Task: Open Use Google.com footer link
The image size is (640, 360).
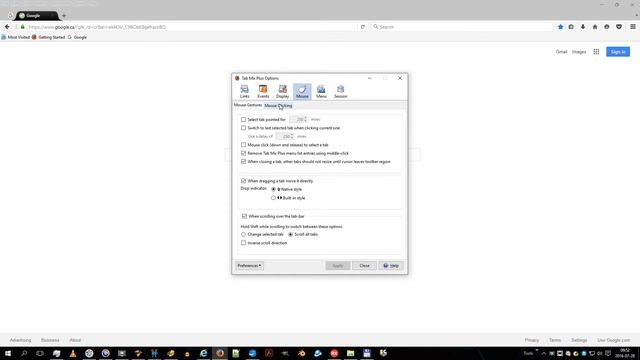Action: tap(613, 340)
